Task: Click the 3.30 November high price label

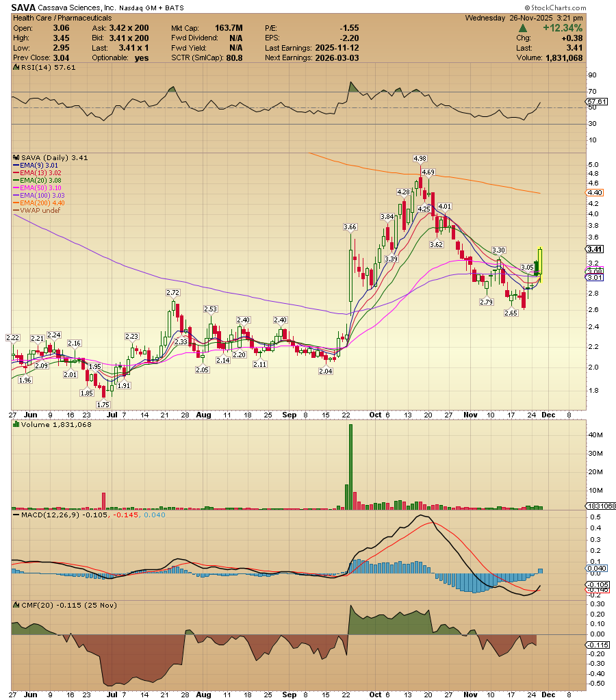Action: point(498,250)
